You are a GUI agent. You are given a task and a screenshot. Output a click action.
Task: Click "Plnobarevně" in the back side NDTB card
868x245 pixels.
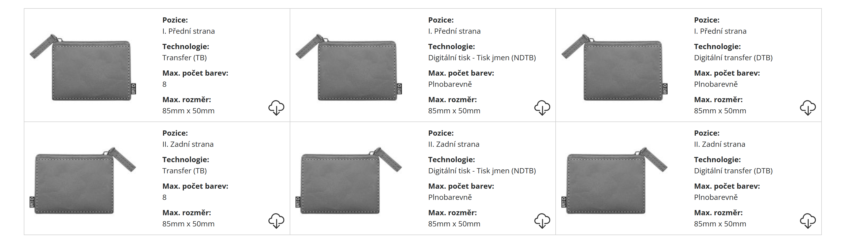point(450,197)
